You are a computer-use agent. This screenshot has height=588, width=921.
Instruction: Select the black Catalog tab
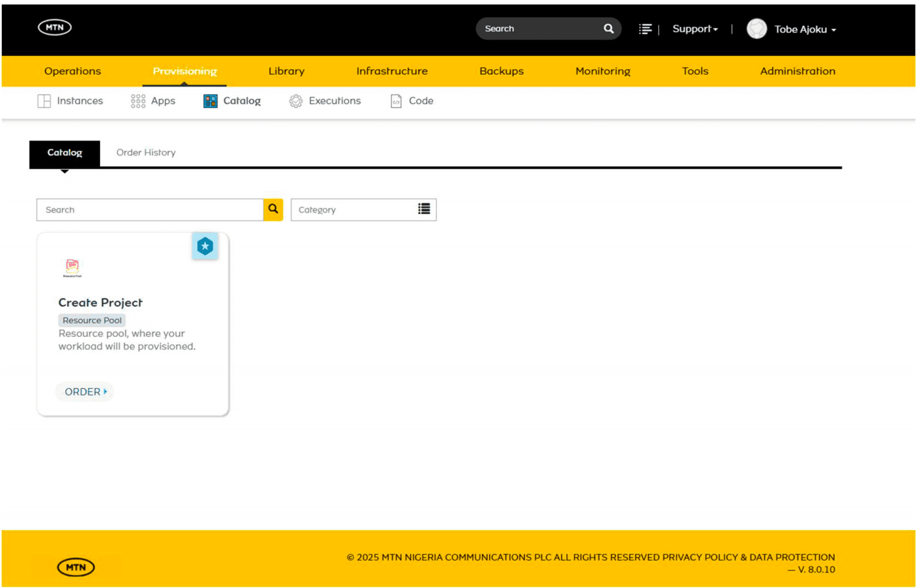[x=64, y=153]
